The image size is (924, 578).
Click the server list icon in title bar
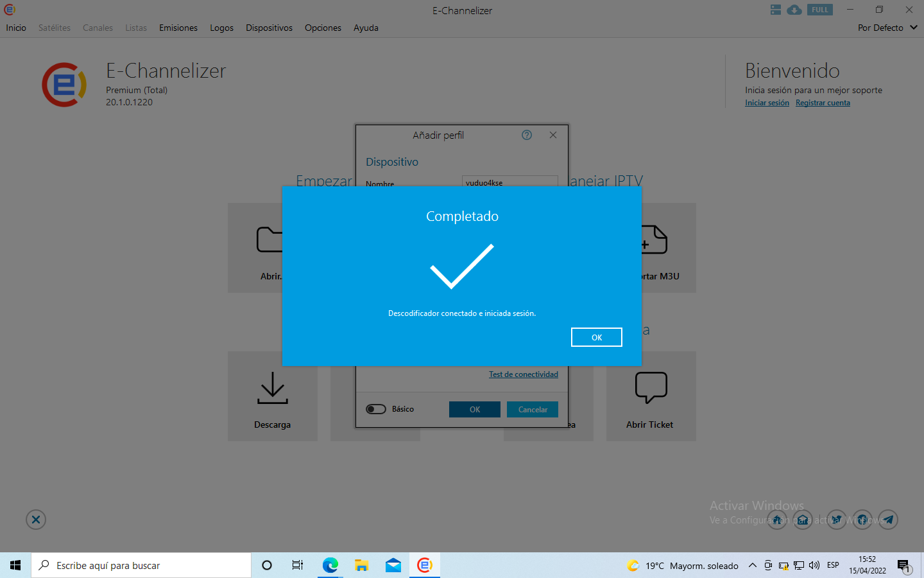click(x=776, y=10)
